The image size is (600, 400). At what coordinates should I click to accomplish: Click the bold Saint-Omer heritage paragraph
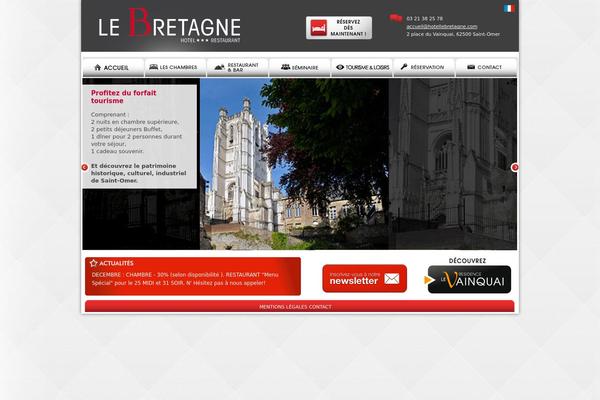(139, 173)
